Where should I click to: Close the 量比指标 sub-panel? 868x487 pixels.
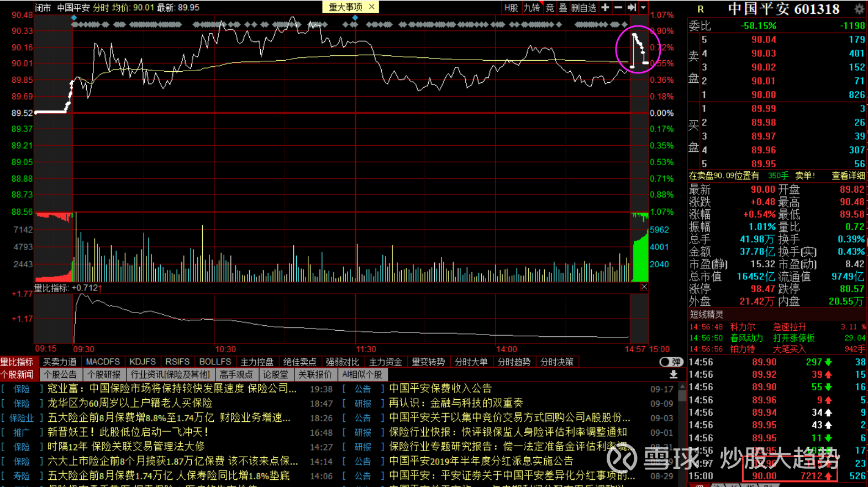pos(644,287)
